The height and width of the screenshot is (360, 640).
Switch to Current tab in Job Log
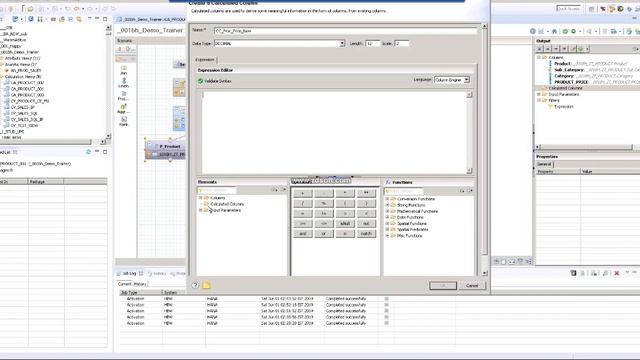[124, 284]
